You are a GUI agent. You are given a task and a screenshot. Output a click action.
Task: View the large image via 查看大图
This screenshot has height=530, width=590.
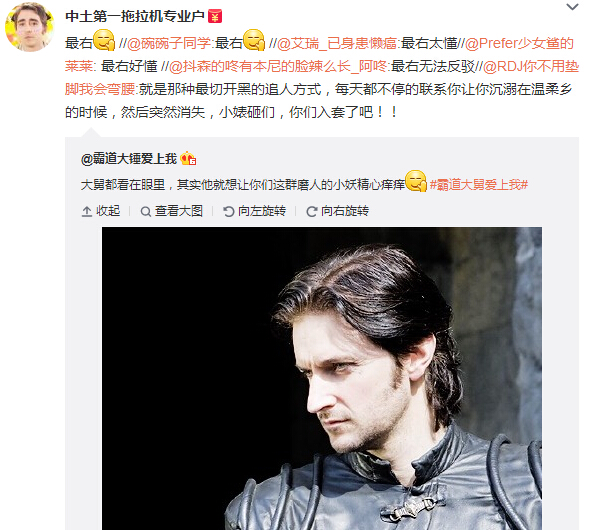click(x=172, y=211)
